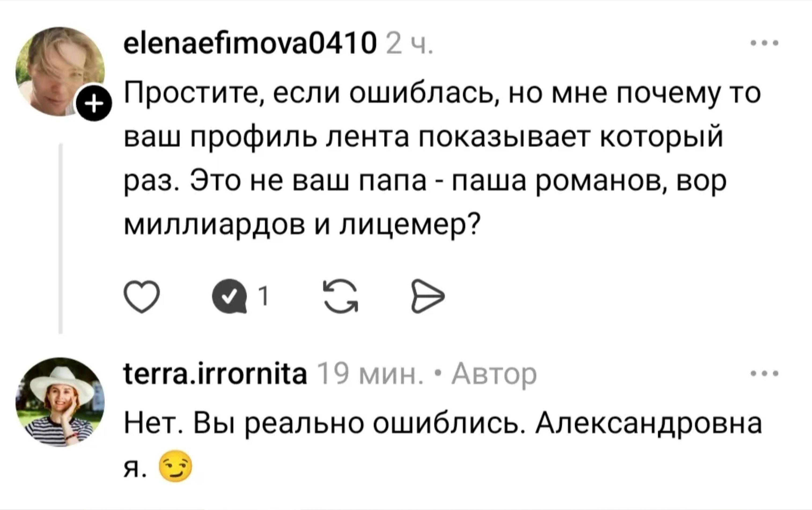Go to the terra.irrornita profile via username

point(216,374)
